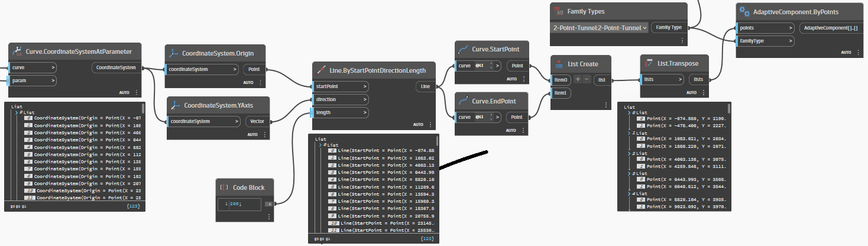
Task: Click the Family Types node icon
Action: (559, 11)
